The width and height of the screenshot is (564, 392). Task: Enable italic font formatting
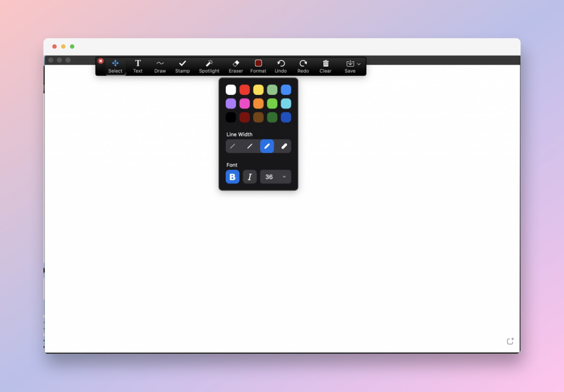250,177
